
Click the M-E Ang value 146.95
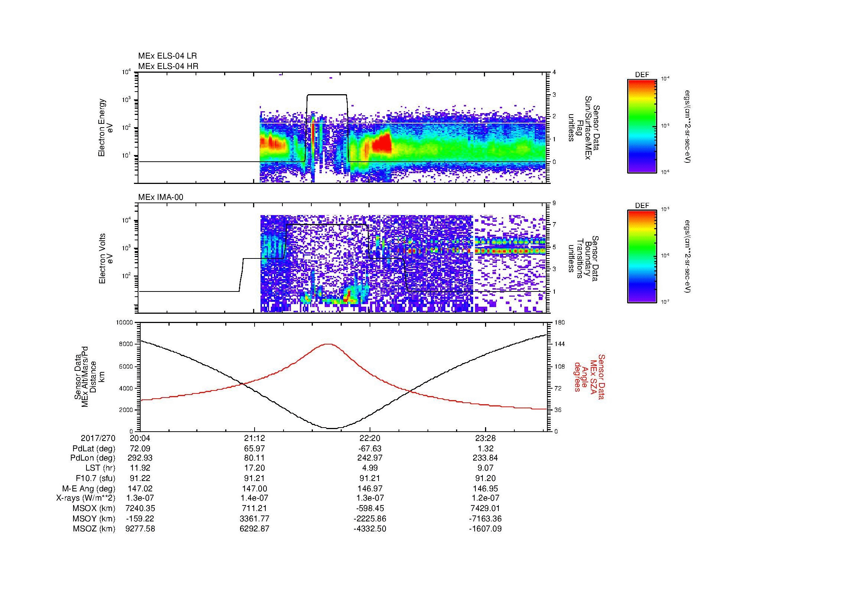[485, 489]
